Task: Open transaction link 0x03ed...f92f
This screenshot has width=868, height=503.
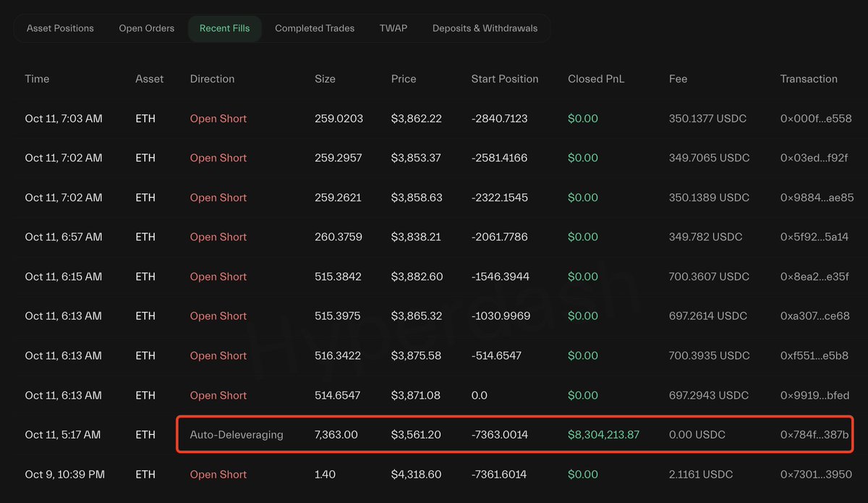Action: [815, 158]
